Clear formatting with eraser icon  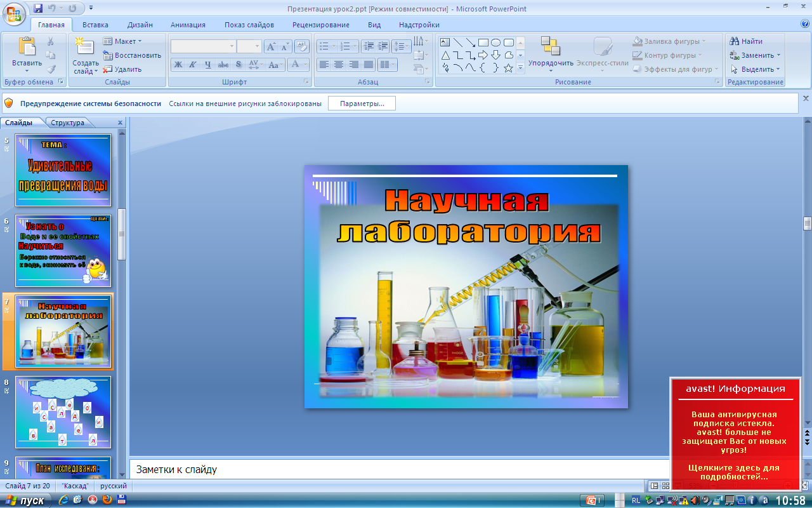coord(302,46)
